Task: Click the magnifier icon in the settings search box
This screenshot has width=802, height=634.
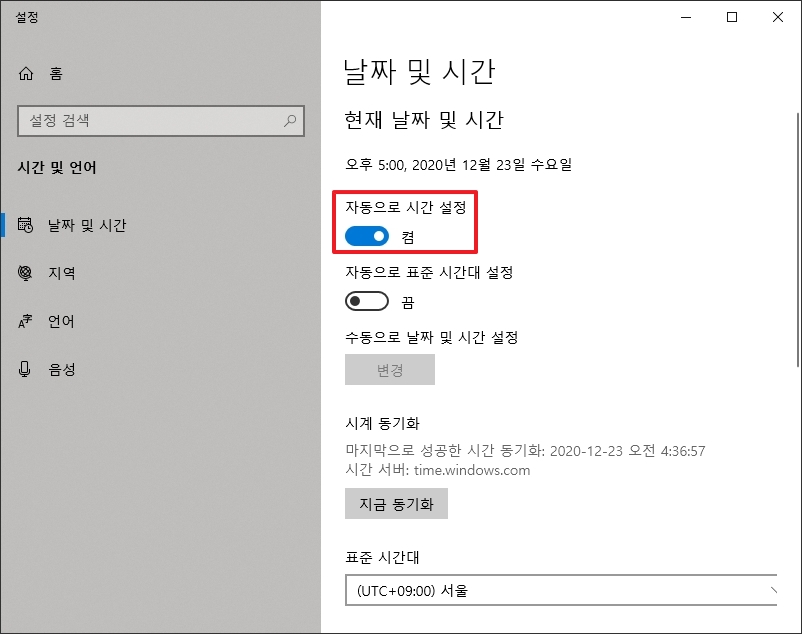Action: point(290,121)
